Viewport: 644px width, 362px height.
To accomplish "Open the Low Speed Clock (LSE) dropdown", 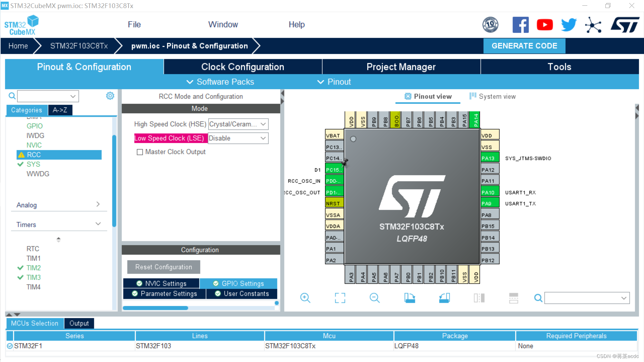I will [x=238, y=138].
